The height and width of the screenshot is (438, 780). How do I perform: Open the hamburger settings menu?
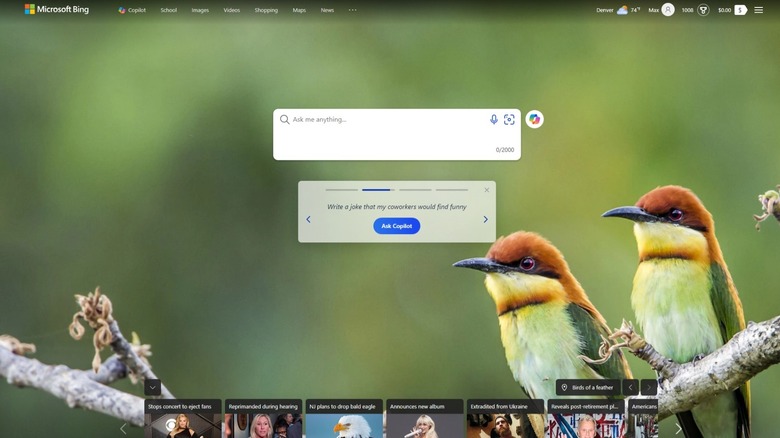tap(758, 10)
